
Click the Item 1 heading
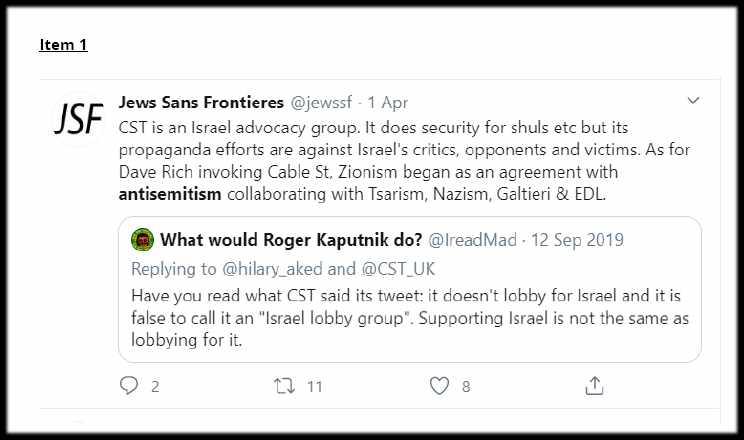coord(63,45)
